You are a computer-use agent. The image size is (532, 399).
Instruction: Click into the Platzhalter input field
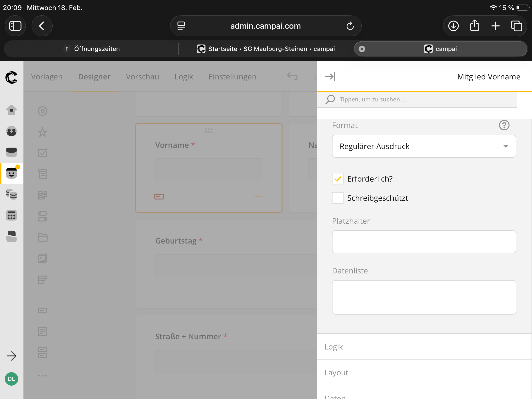(424, 242)
